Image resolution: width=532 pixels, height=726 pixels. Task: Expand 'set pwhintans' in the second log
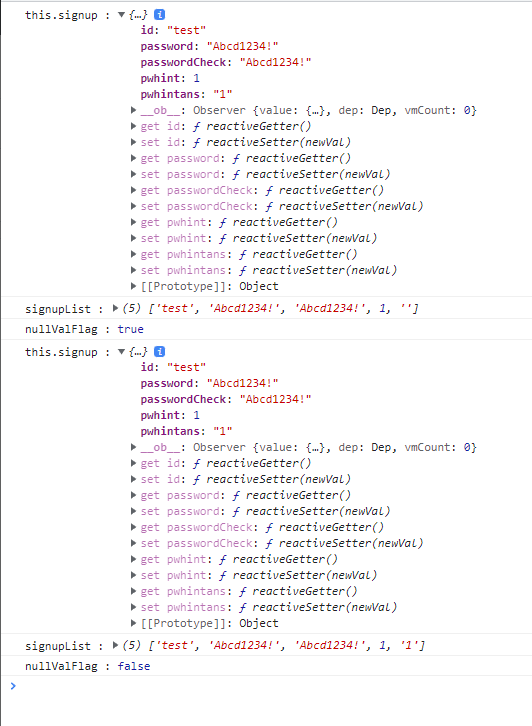tap(133, 607)
